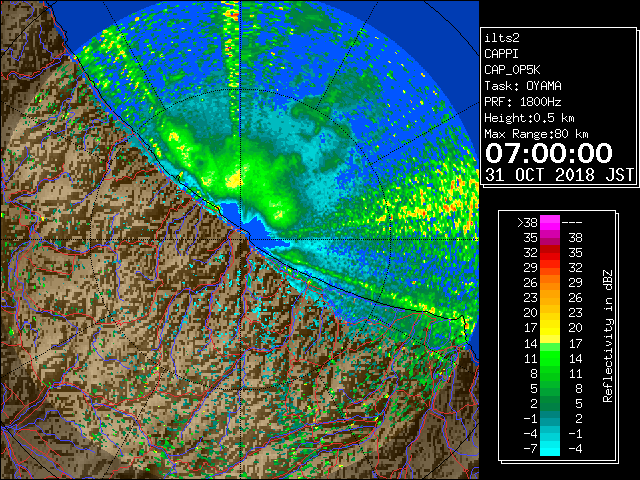Click the orange band of the reflectivity scale
The image size is (640, 480).
tap(550, 290)
